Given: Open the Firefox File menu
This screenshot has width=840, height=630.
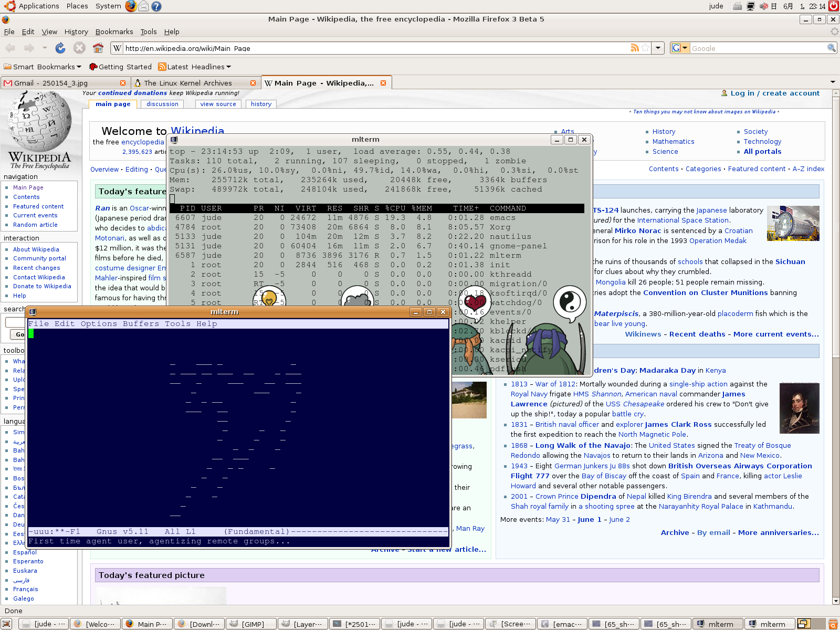Looking at the screenshot, I should (x=9, y=31).
